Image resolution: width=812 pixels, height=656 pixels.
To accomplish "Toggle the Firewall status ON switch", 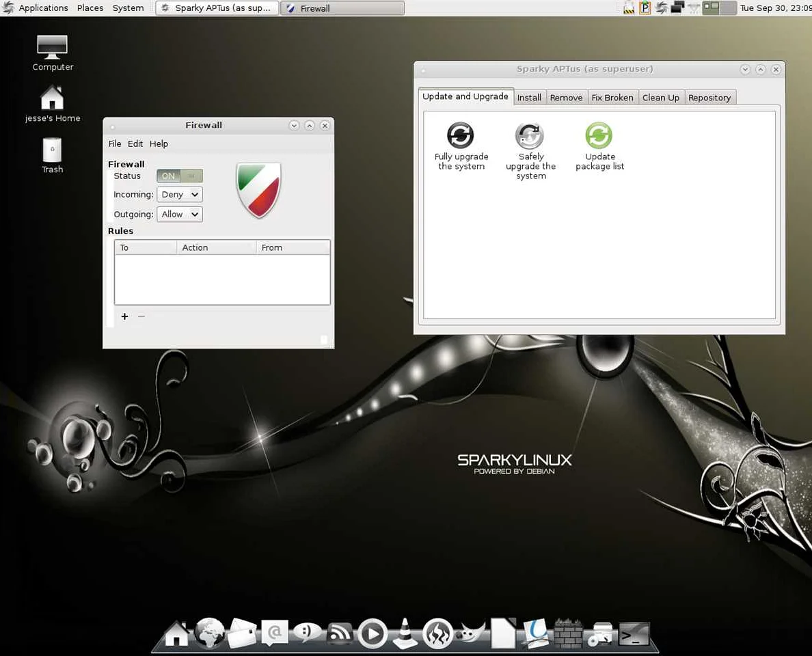I will coord(180,176).
